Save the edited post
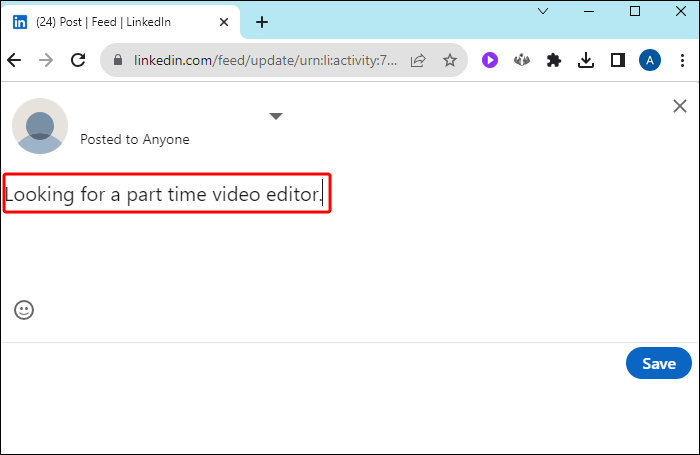This screenshot has width=700, height=455. pos(658,363)
